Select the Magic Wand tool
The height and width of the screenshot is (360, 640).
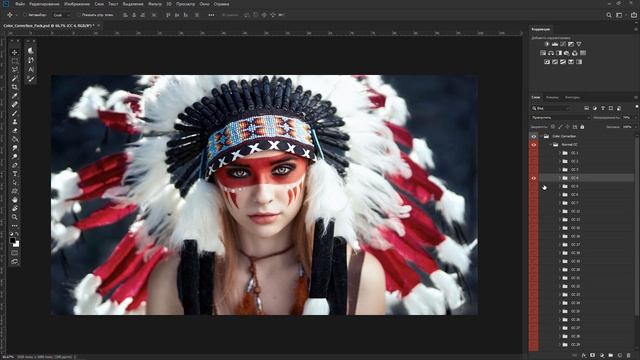[15, 78]
